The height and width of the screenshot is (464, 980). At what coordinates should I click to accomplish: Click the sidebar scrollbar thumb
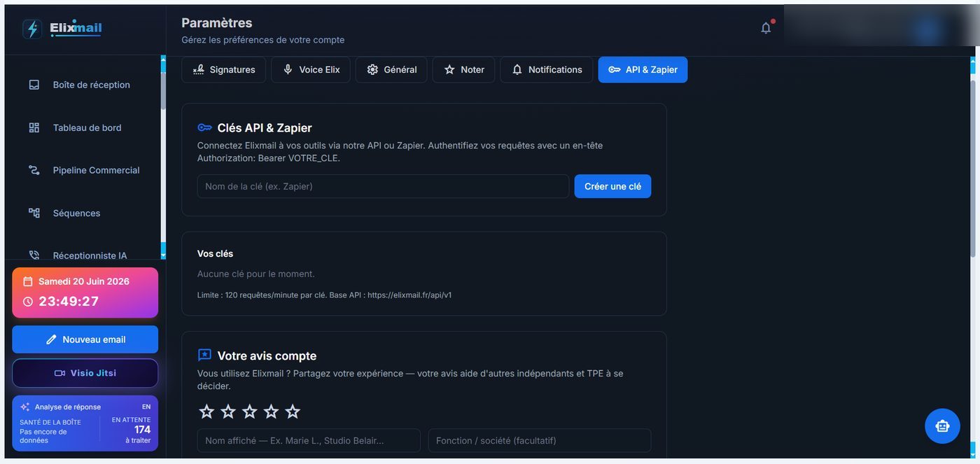(x=163, y=90)
